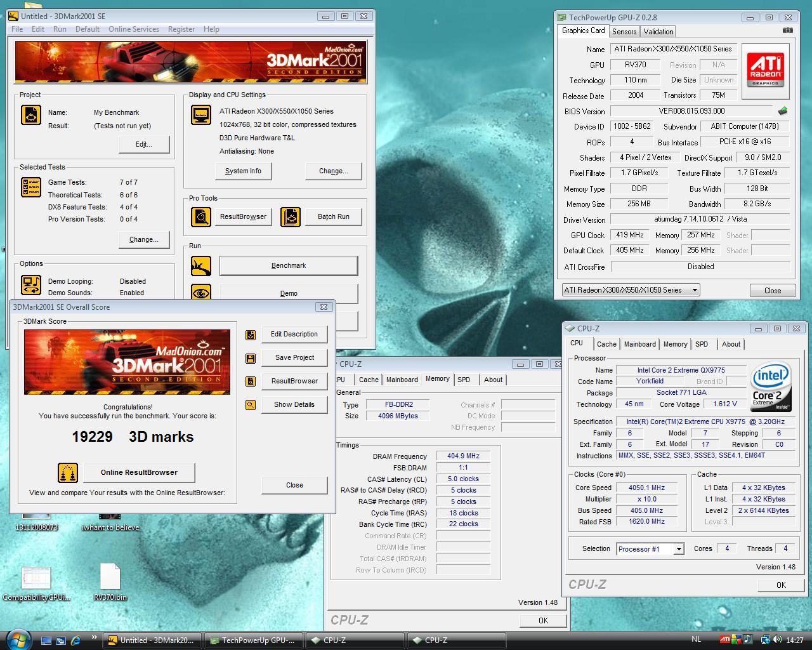Open the Online Services menu
Screen dimensions: 812x650
coord(134,29)
